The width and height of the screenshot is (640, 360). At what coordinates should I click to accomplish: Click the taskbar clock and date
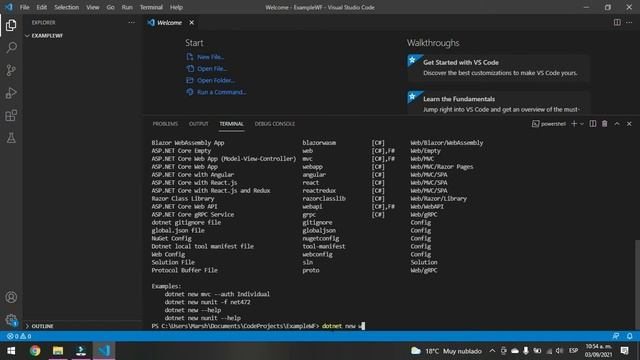(x=598, y=351)
